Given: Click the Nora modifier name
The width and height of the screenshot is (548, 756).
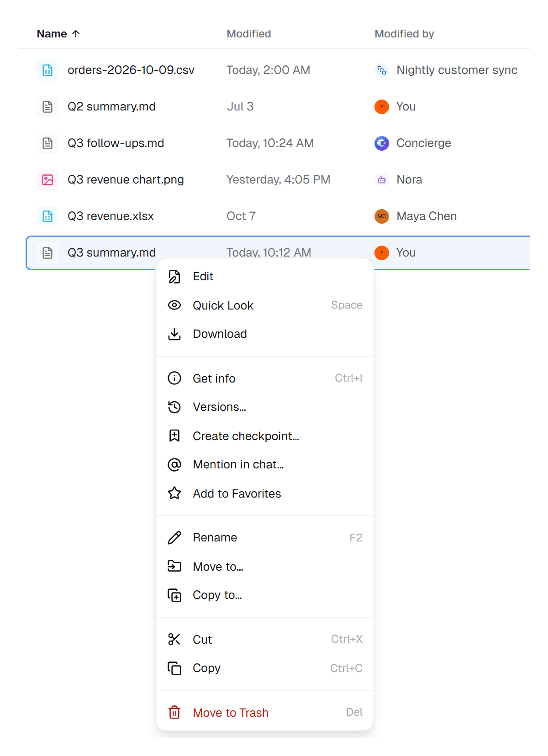Looking at the screenshot, I should [409, 180].
